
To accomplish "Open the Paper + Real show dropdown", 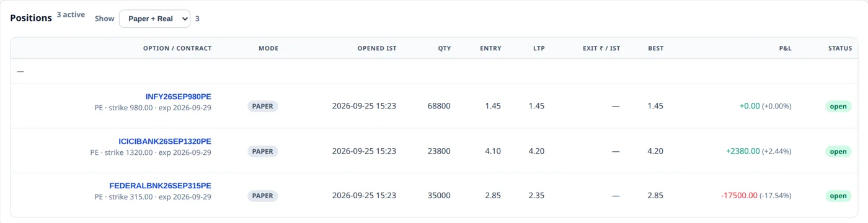I will [154, 19].
